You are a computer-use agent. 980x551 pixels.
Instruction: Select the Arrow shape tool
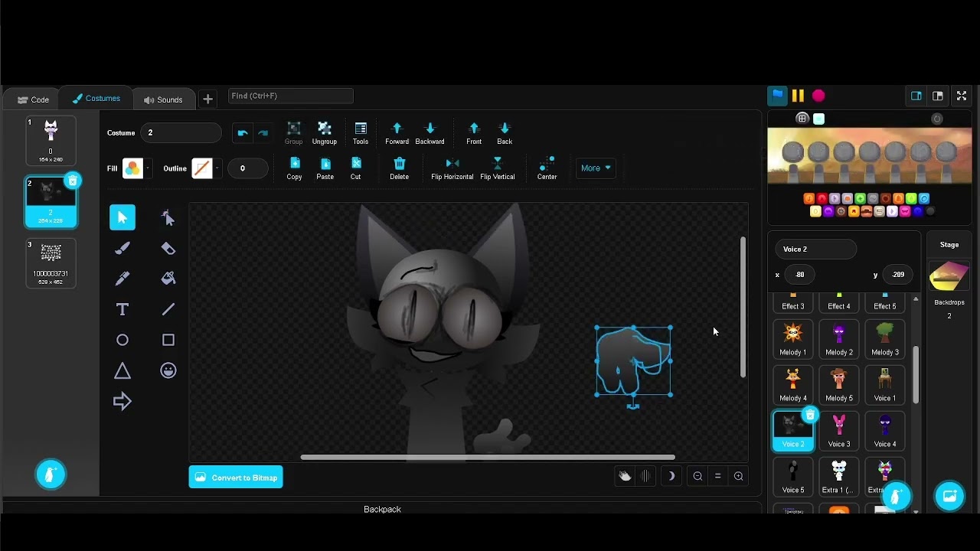coord(122,402)
